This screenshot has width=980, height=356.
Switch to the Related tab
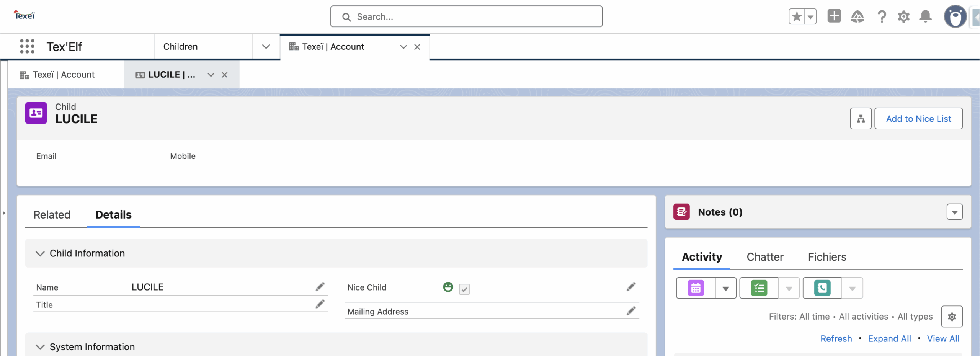[52, 215]
